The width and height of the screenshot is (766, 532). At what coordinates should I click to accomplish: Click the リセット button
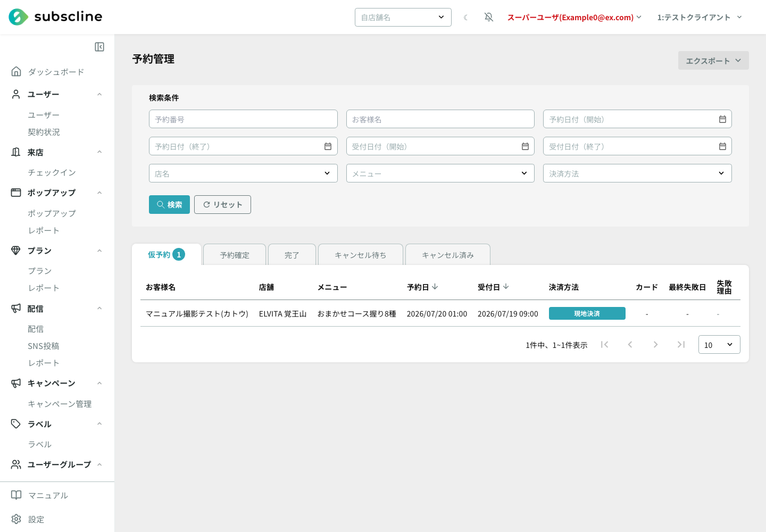[222, 204]
